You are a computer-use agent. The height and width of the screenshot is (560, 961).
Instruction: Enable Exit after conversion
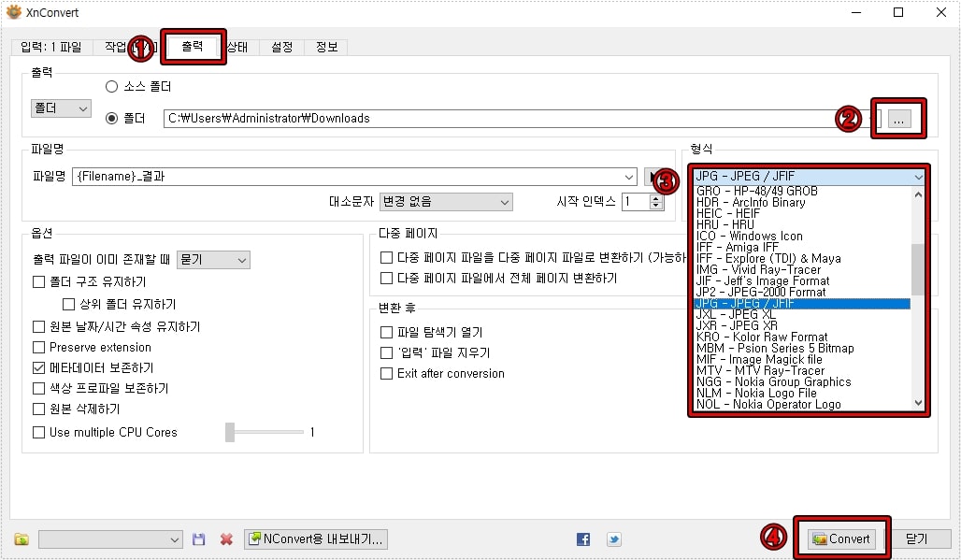pyautogui.click(x=386, y=373)
